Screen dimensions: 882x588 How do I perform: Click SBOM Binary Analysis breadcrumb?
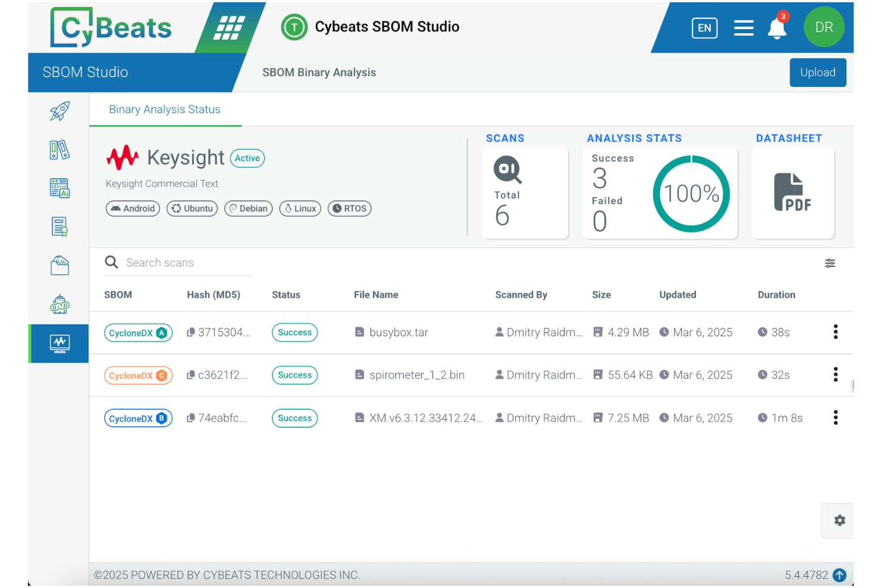coord(319,73)
